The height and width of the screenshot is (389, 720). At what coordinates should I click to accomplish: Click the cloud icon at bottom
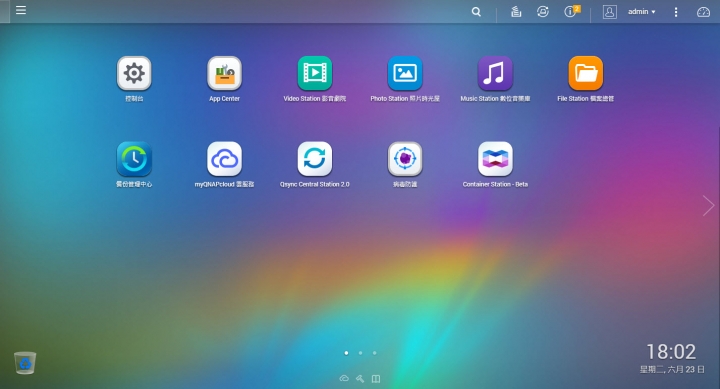(344, 378)
